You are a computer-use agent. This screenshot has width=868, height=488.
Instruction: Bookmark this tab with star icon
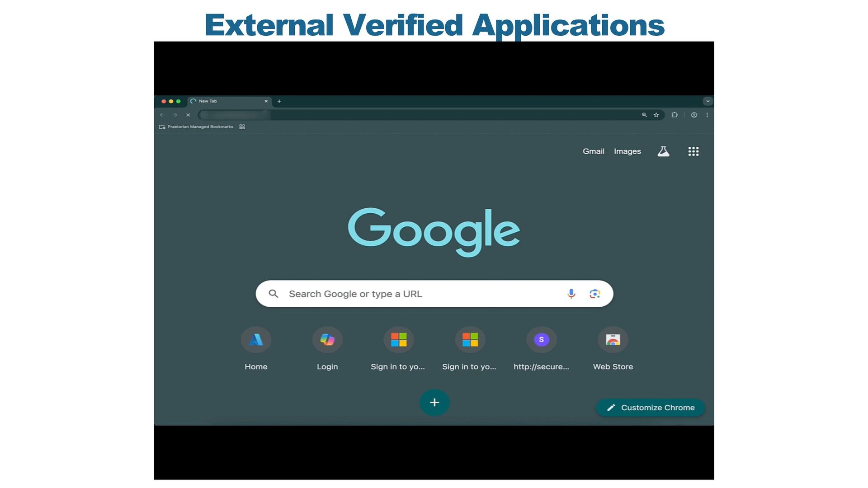click(x=656, y=115)
